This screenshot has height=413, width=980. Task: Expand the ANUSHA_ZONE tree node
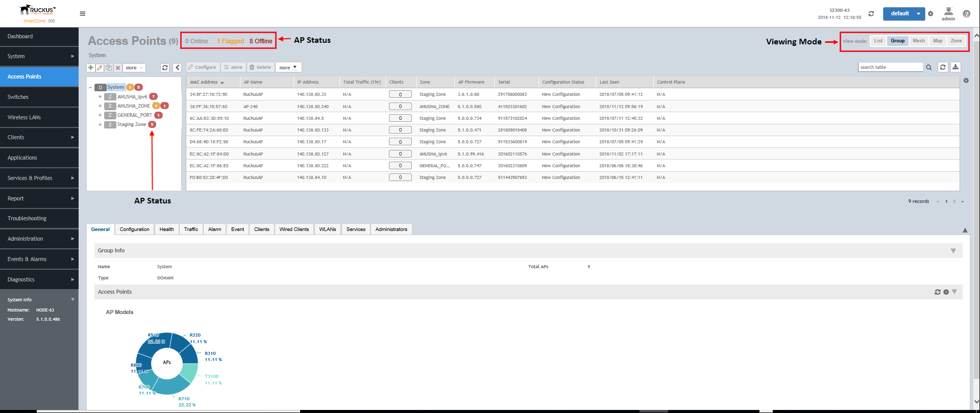pos(100,106)
